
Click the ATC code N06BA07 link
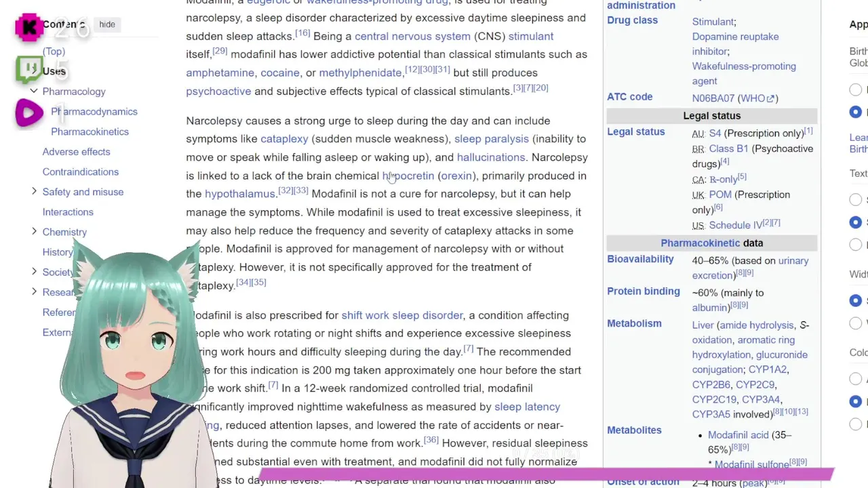pos(713,98)
